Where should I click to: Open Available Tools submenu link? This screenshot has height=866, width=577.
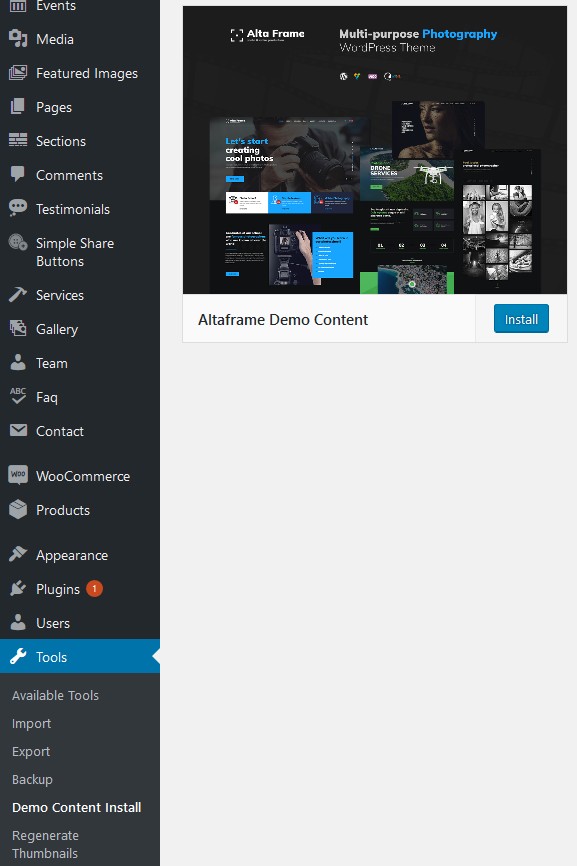55,695
